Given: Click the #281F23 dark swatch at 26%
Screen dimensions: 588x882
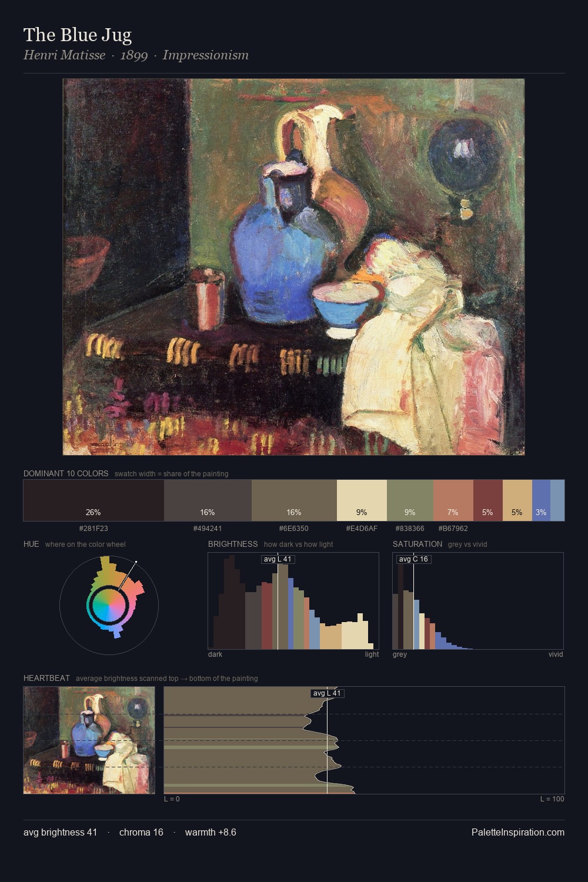Looking at the screenshot, I should tap(93, 500).
